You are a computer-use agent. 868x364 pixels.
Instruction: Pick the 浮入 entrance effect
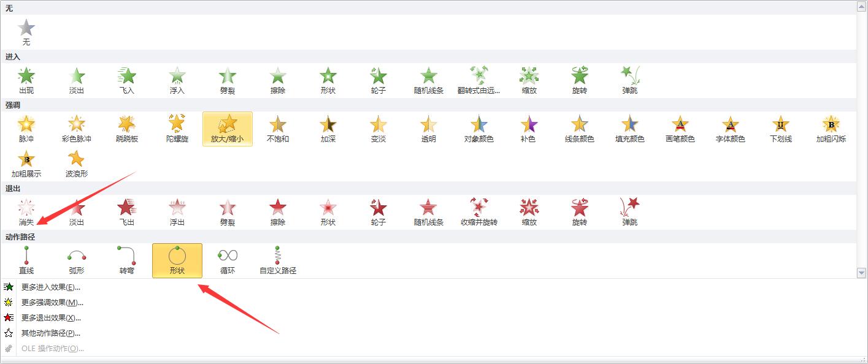177,80
